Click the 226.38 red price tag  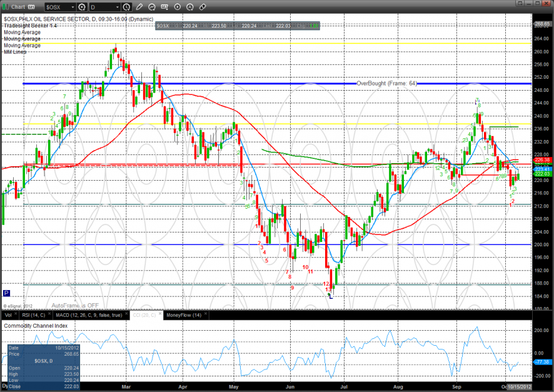click(x=542, y=160)
